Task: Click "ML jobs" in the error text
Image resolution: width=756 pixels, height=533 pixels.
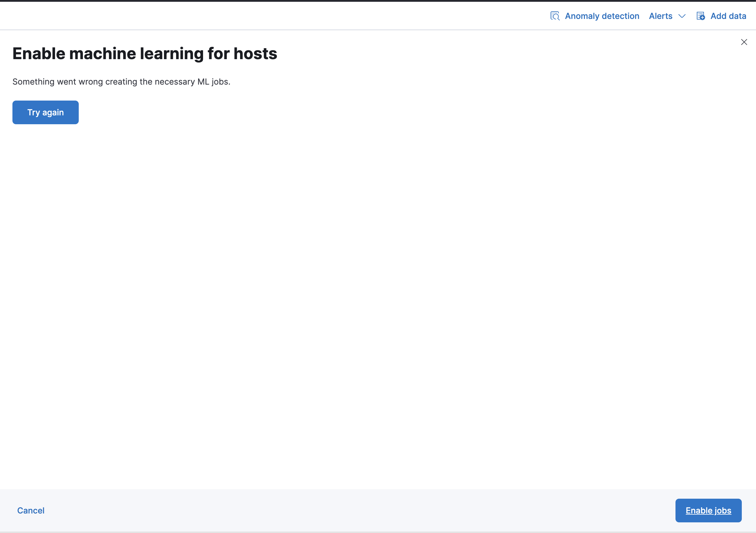Action: click(213, 82)
